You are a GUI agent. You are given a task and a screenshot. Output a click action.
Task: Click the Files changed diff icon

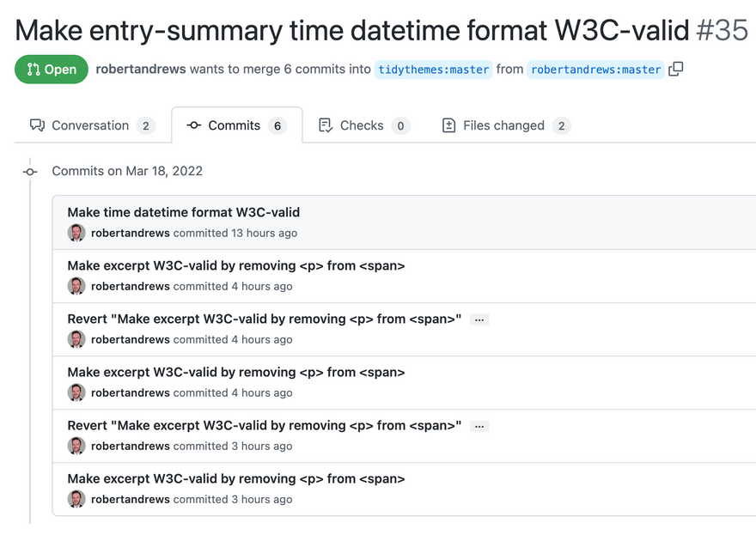(448, 125)
